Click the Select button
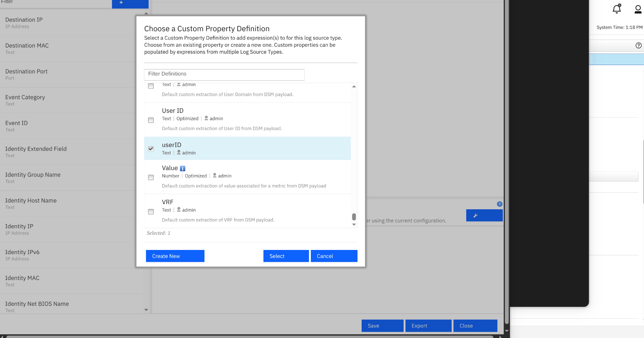The image size is (644, 338). point(286,256)
